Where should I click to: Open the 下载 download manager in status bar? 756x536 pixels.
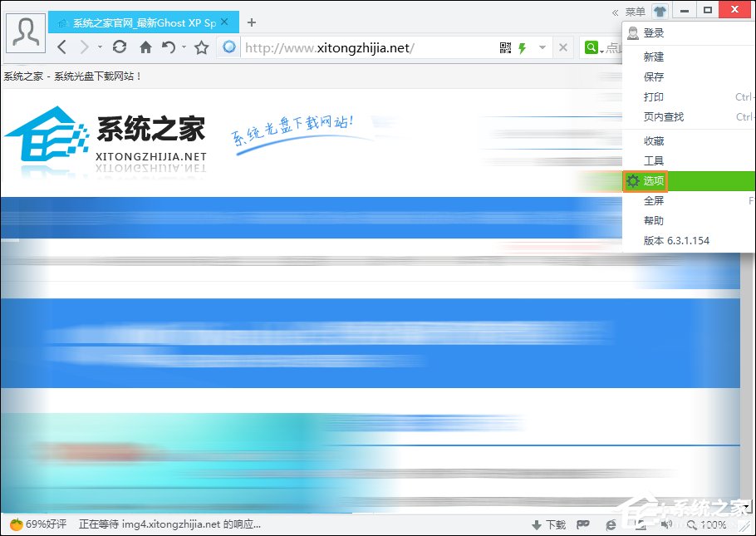pos(548,525)
